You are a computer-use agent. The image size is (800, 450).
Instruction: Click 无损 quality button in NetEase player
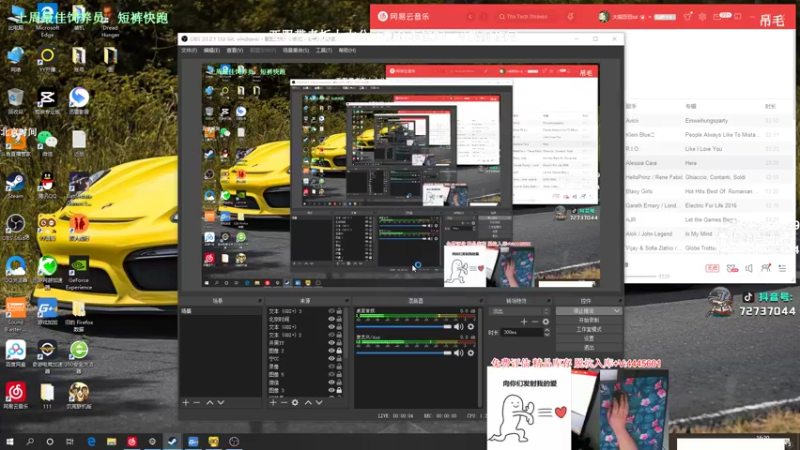(712, 268)
